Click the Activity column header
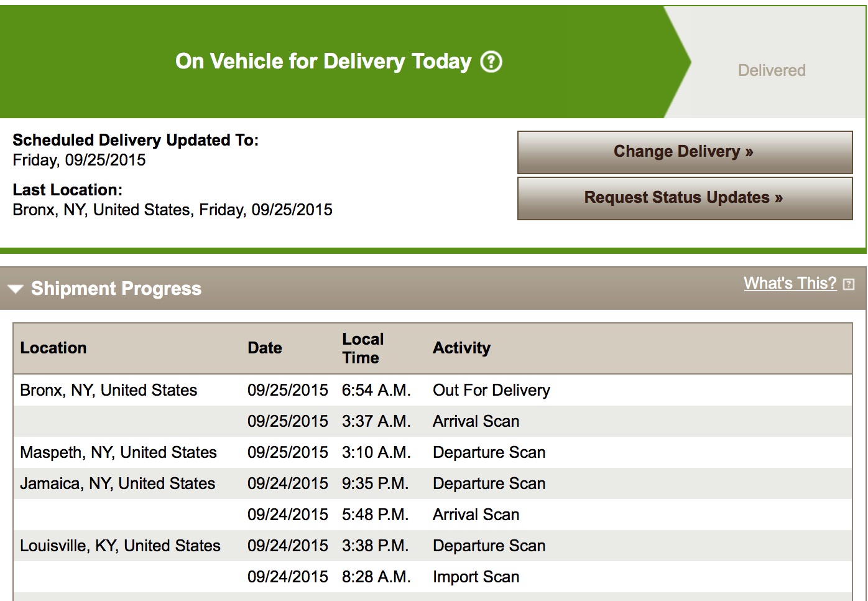Screen dimensions: 868x601 tap(462, 348)
